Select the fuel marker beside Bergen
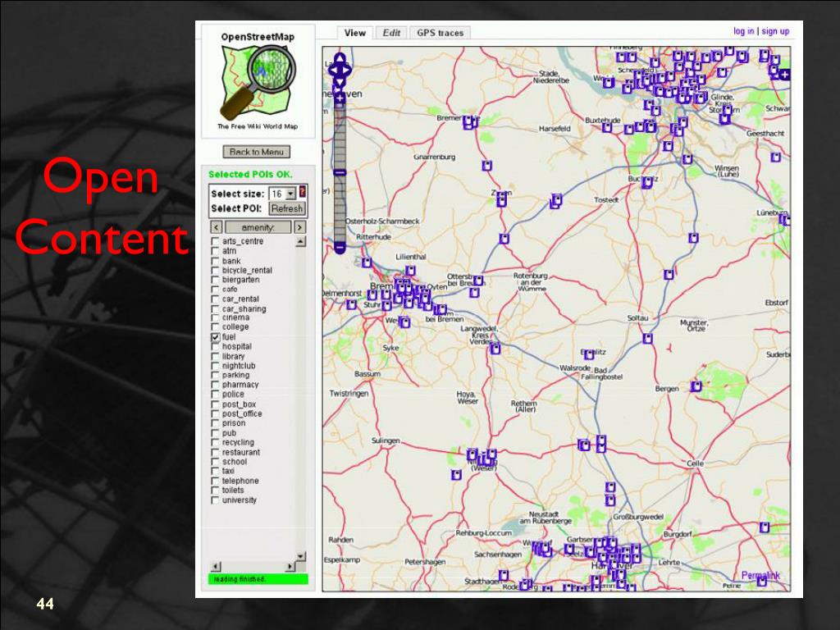Image resolution: width=840 pixels, height=630 pixels. tap(696, 386)
